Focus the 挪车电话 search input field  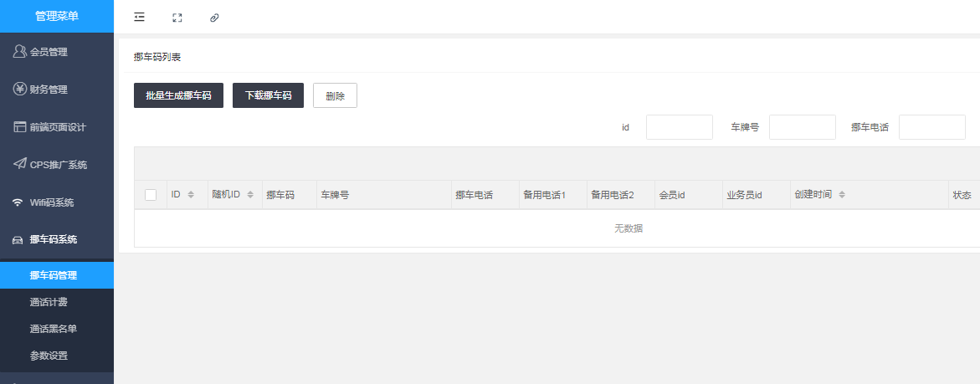click(x=931, y=127)
